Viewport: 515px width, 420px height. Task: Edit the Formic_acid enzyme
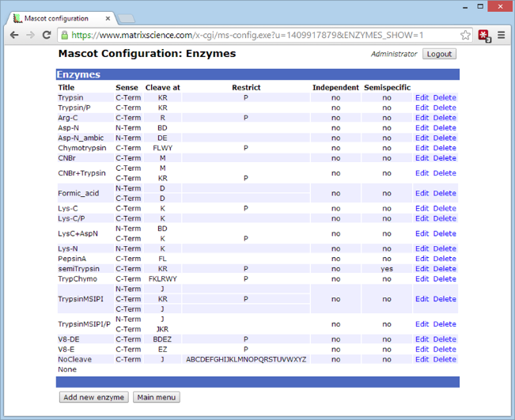[422, 194]
